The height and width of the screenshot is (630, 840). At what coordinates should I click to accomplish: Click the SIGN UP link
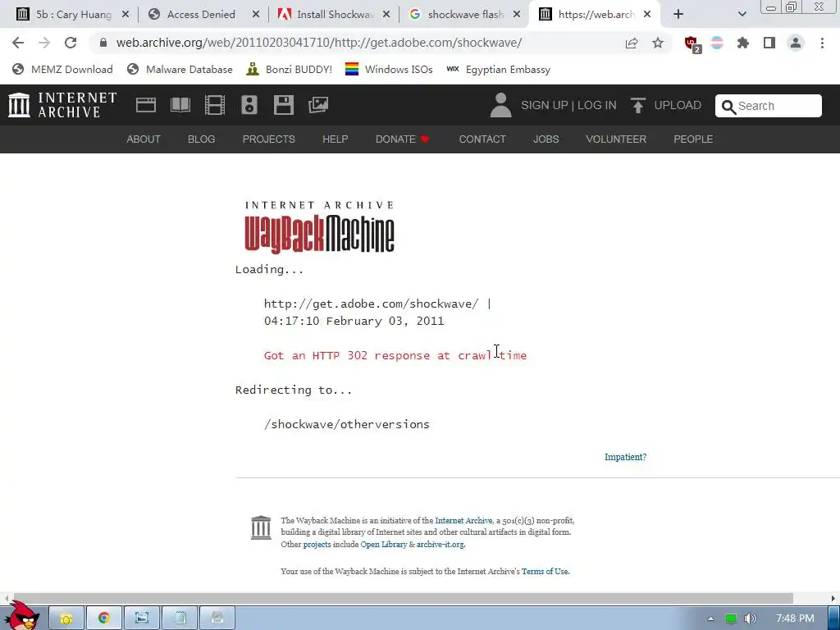click(x=545, y=105)
